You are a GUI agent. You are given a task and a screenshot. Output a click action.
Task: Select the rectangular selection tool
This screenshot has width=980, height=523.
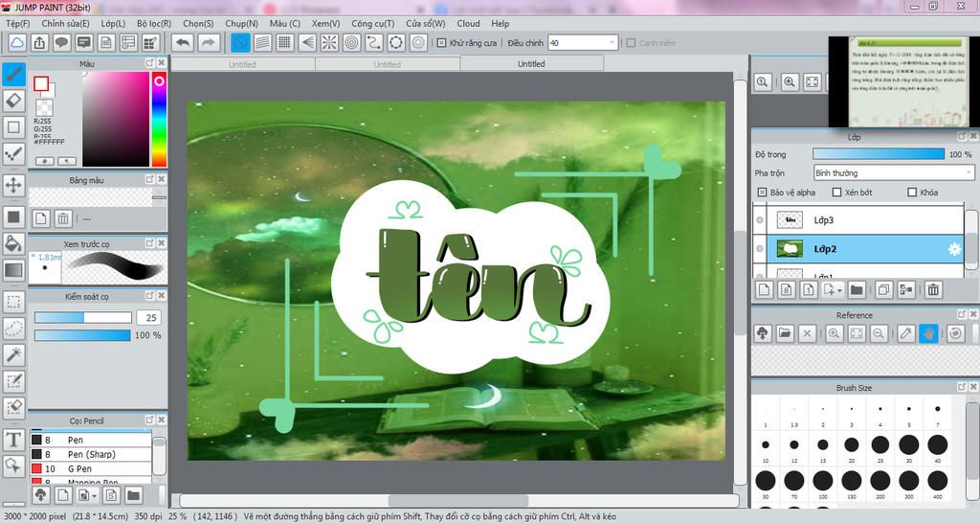tap(13, 302)
